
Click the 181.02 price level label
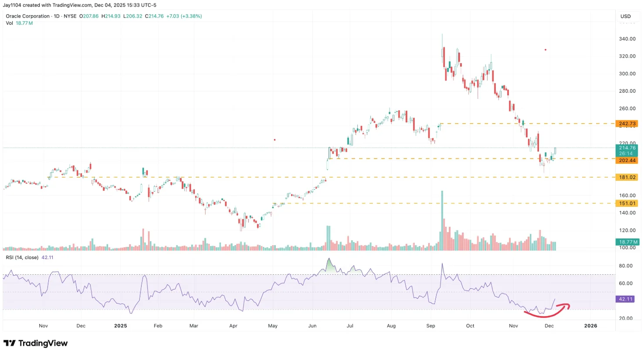[626, 177]
